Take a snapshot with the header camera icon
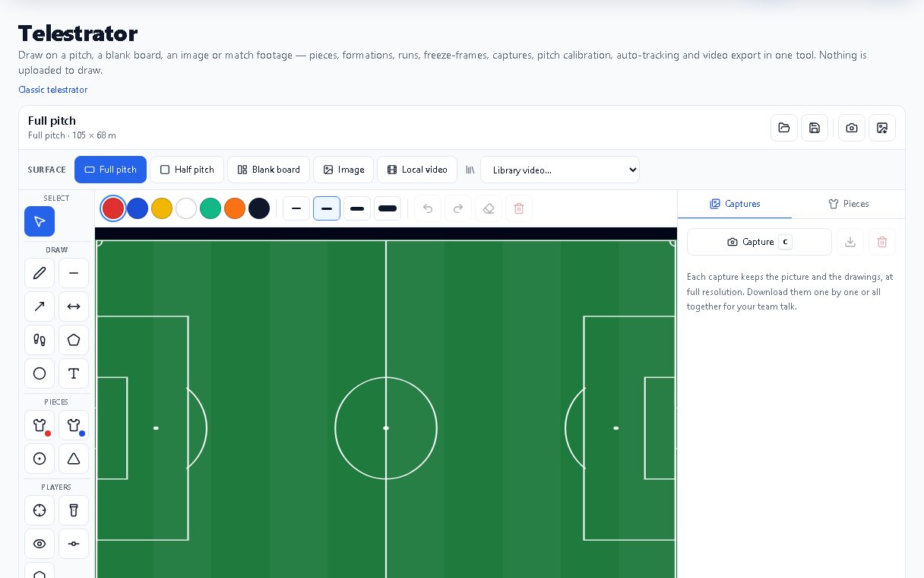This screenshot has height=578, width=924. 852,128
